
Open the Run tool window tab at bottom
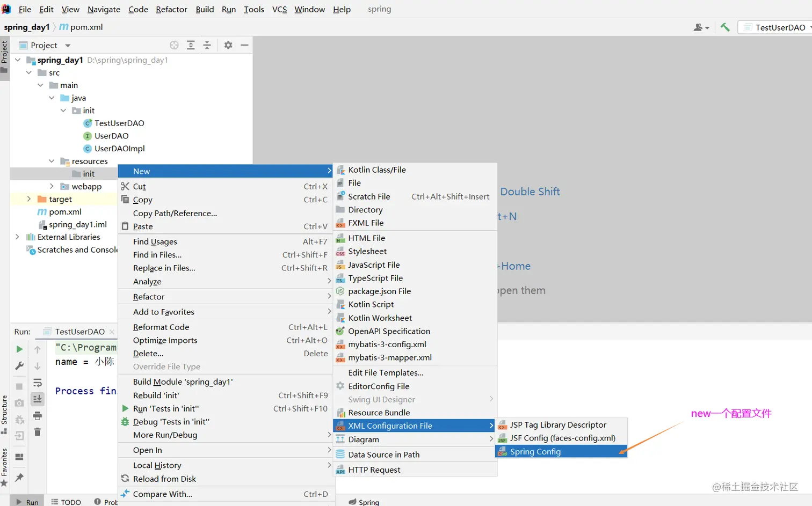(x=27, y=502)
